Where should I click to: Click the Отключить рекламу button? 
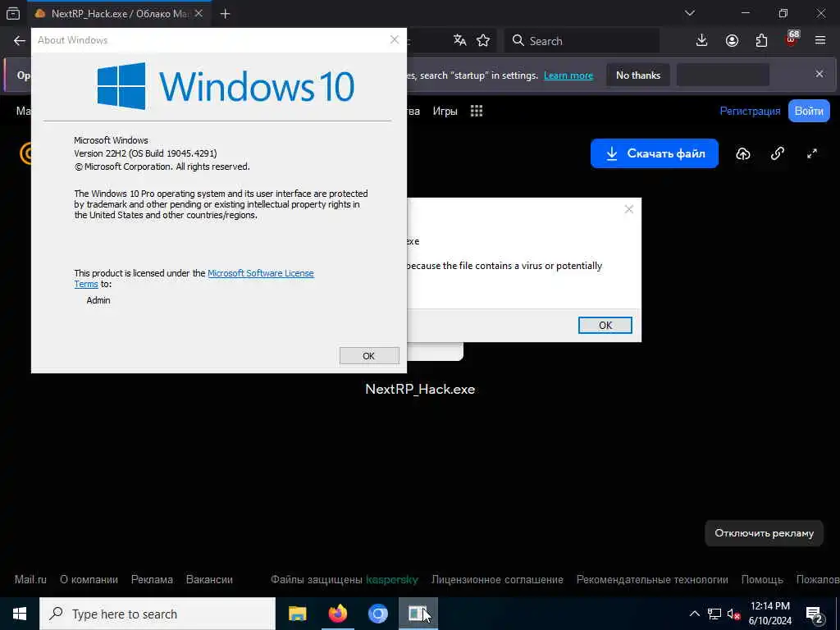(x=764, y=533)
